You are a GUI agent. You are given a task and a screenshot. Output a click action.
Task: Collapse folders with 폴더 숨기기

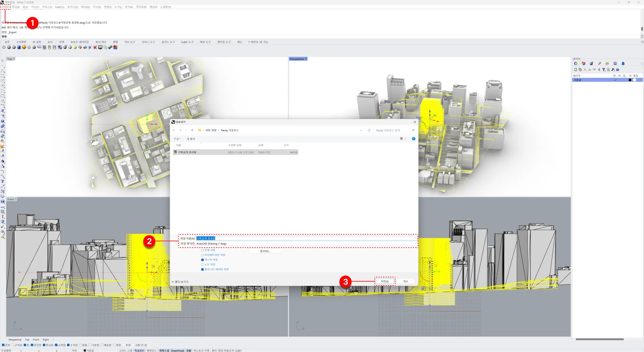coord(180,282)
